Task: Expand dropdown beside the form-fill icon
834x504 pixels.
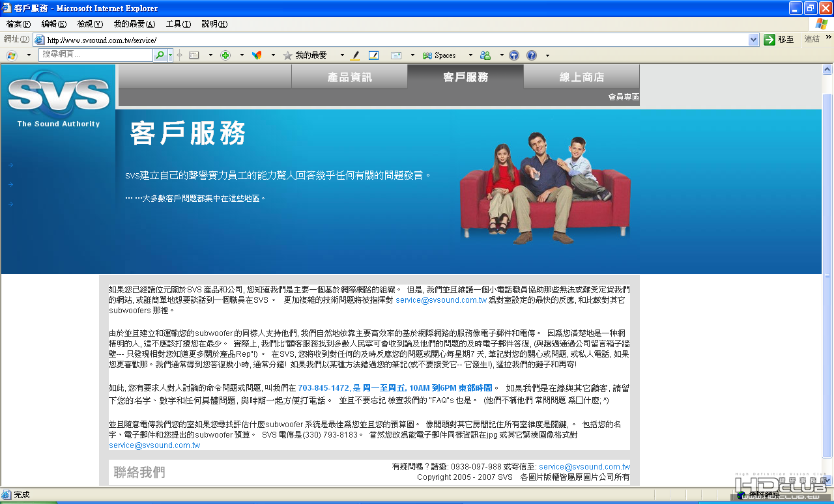Action: (210, 55)
